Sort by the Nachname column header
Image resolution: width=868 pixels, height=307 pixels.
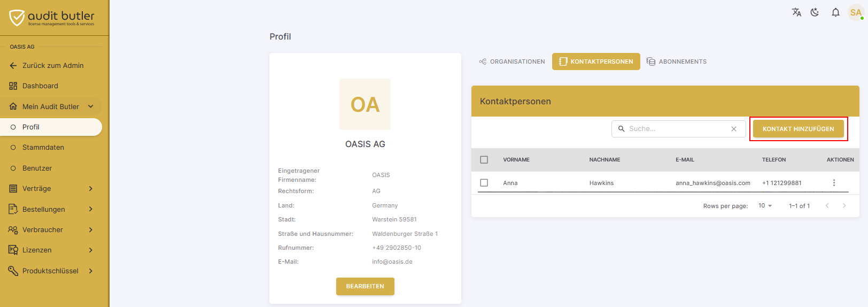pyautogui.click(x=604, y=160)
